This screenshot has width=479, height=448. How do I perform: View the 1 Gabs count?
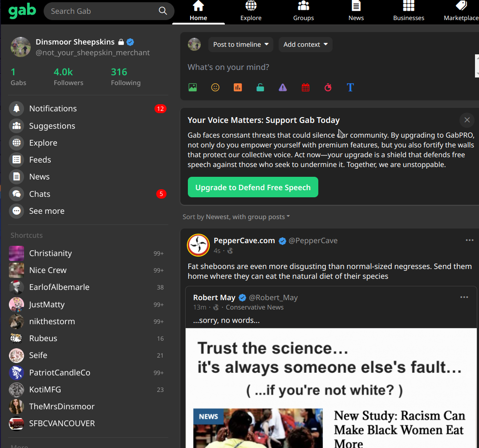coord(18,77)
